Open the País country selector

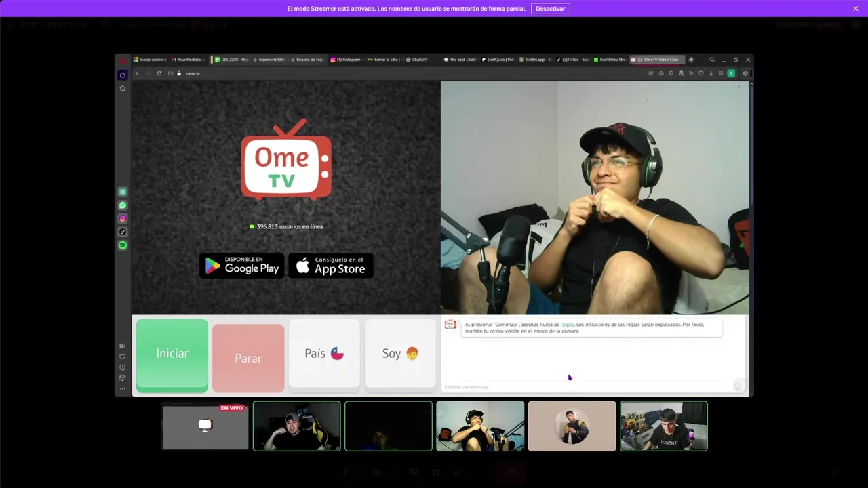pos(324,354)
